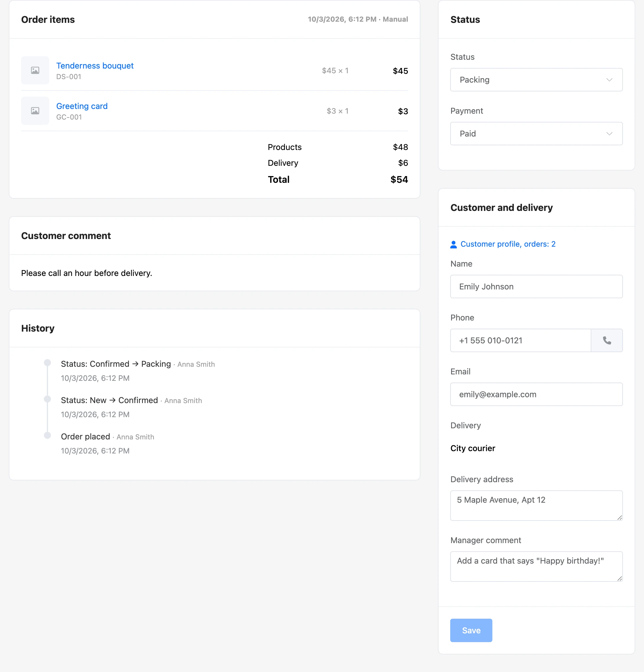Click the "Customer comment" heading
Screen dimensions: 644x672
point(66,236)
